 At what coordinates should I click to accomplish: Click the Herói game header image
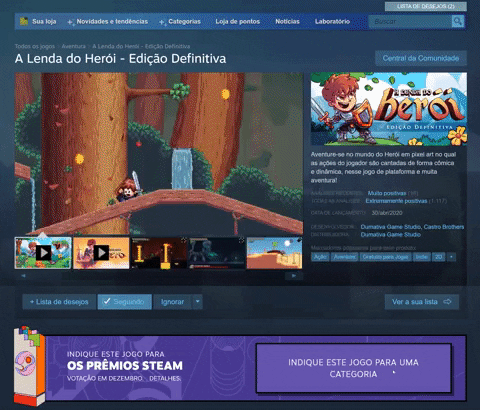pyautogui.click(x=389, y=109)
